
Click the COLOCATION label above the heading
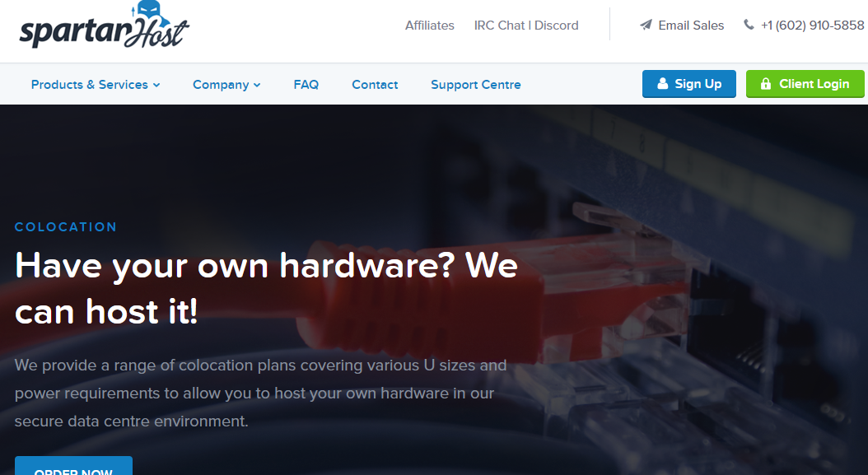click(66, 227)
